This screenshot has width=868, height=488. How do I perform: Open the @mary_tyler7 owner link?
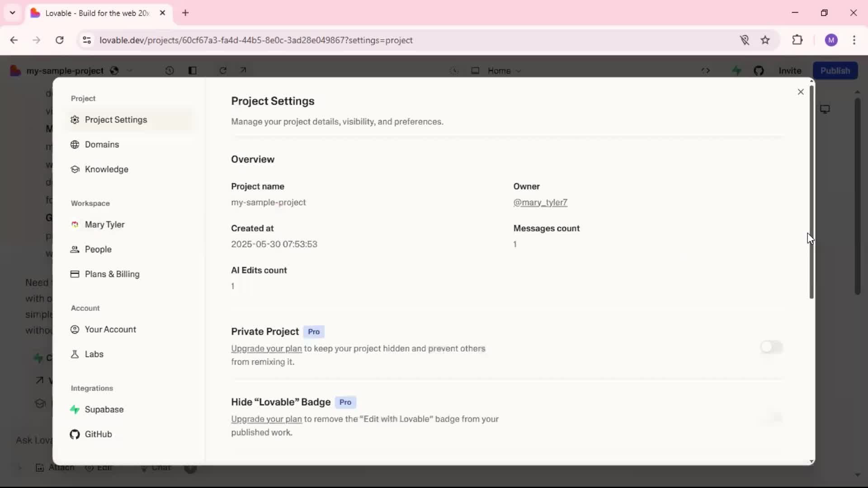pyautogui.click(x=540, y=202)
